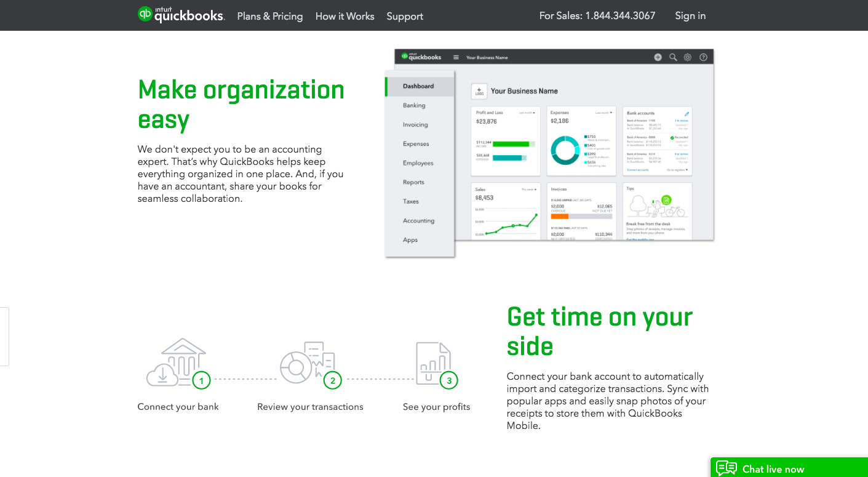Click the speech bubble icon on the chat button
868x477 pixels.
727,468
